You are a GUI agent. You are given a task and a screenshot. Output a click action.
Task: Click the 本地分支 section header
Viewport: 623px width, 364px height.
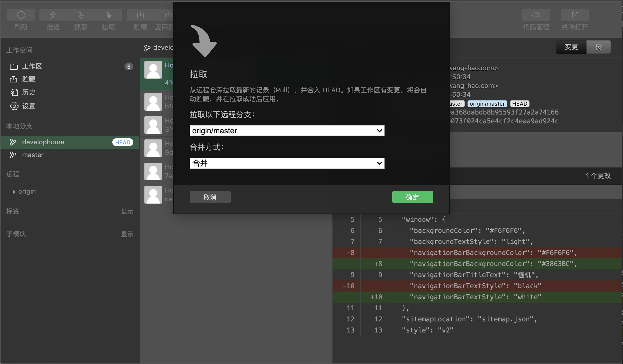coord(19,126)
